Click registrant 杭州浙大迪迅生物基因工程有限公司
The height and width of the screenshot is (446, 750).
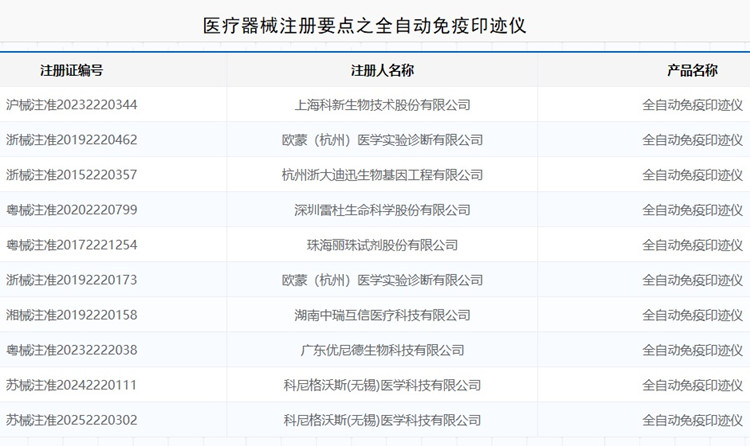(382, 175)
